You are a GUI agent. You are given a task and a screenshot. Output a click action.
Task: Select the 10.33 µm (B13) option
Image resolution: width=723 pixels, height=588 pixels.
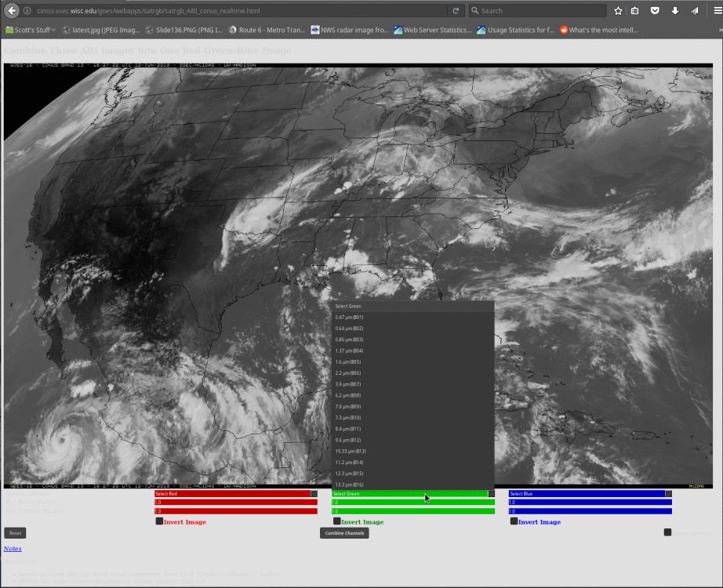pyautogui.click(x=351, y=452)
